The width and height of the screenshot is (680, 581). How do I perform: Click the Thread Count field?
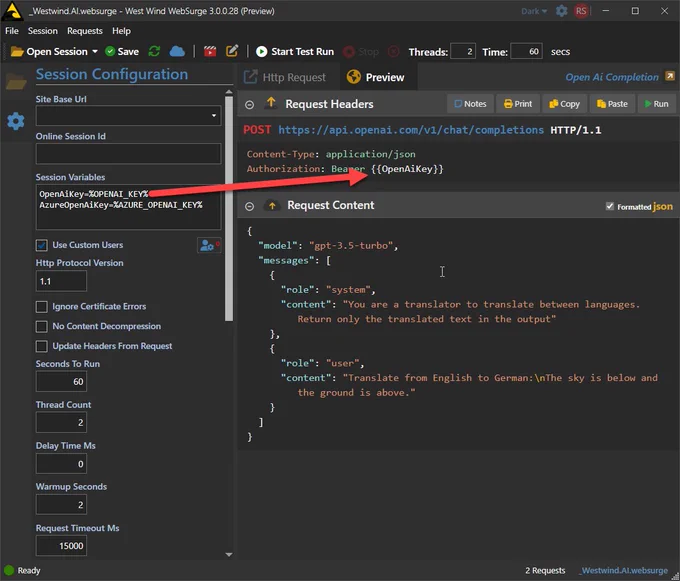tap(61, 422)
